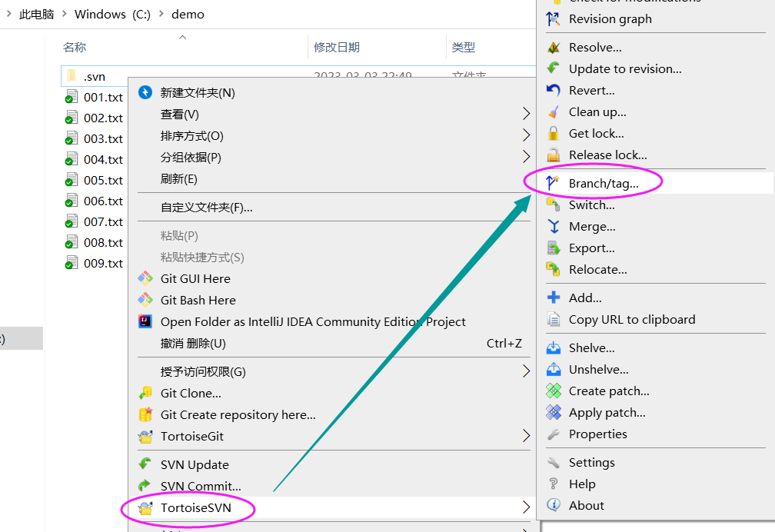The image size is (775, 532).
Task: Select the 005.txt file
Action: coord(103,181)
